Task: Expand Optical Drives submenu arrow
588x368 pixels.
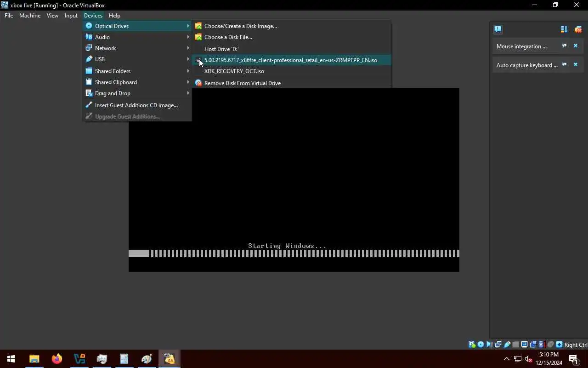Action: click(188, 26)
